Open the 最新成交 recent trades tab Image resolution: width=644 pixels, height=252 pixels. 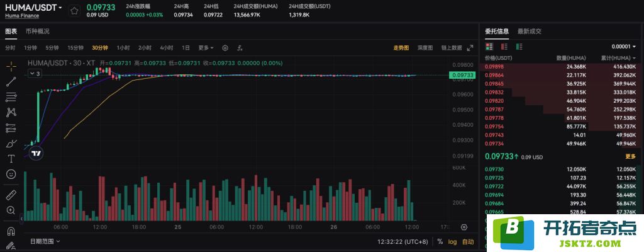[530, 31]
